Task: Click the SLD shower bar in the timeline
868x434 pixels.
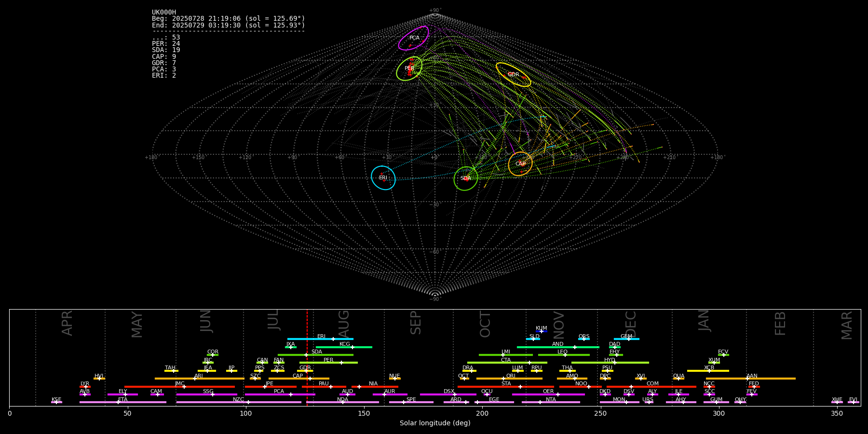Action: click(533, 339)
